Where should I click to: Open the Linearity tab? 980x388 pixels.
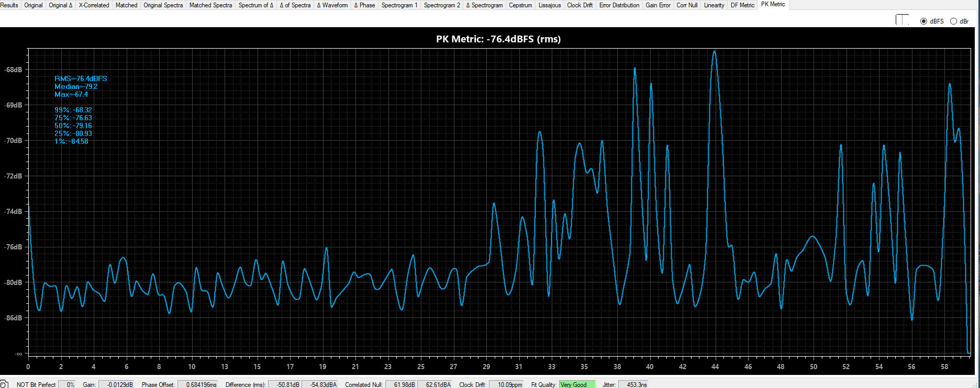point(714,5)
